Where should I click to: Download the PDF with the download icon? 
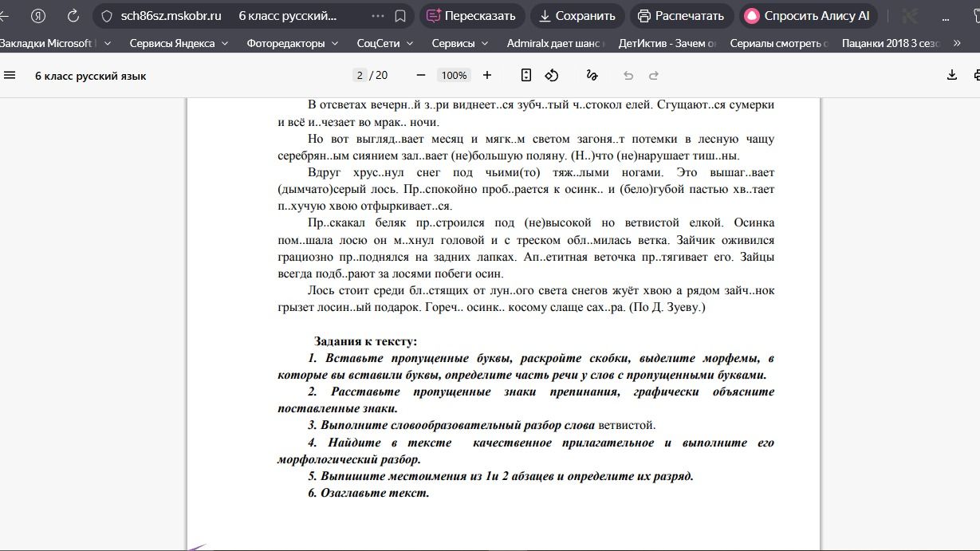(951, 75)
